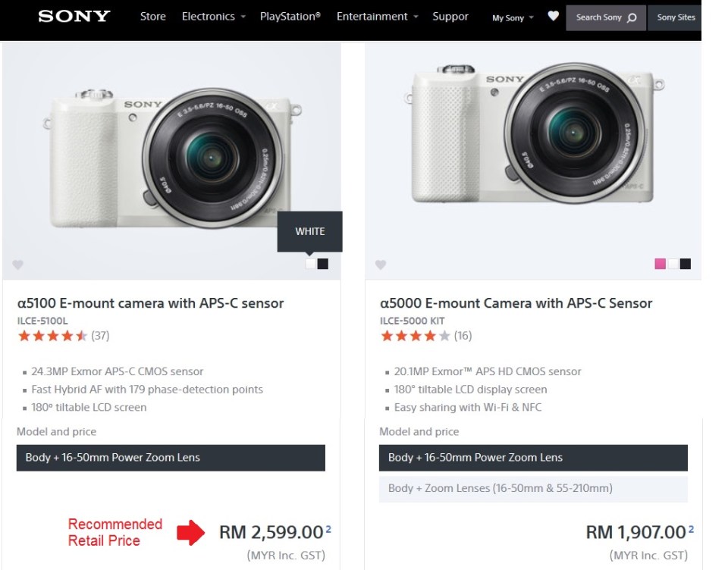This screenshot has width=728, height=570.
Task: Click the α5000 star rating
Action: click(415, 336)
